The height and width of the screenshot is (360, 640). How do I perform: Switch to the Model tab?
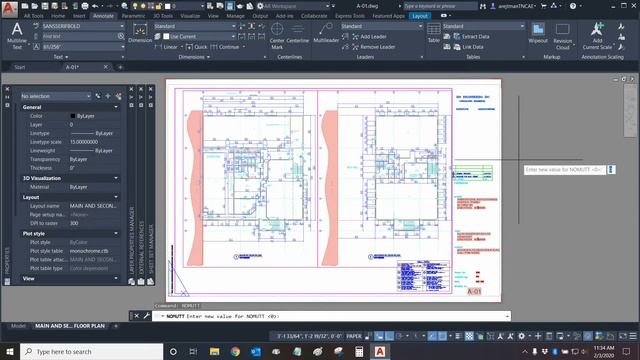pyautogui.click(x=18, y=326)
